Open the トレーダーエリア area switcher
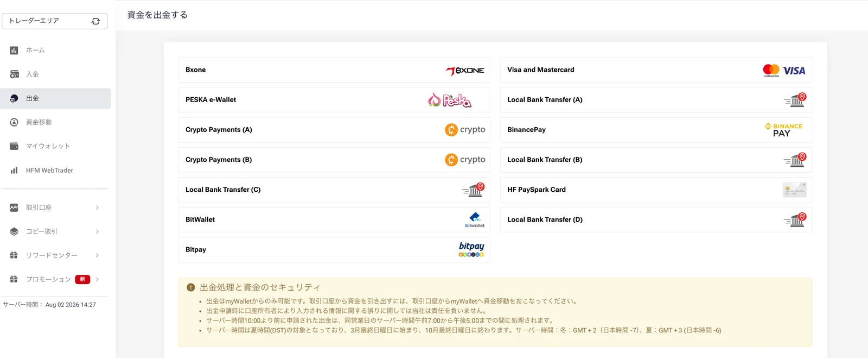This screenshot has width=868, height=358. 55,21
